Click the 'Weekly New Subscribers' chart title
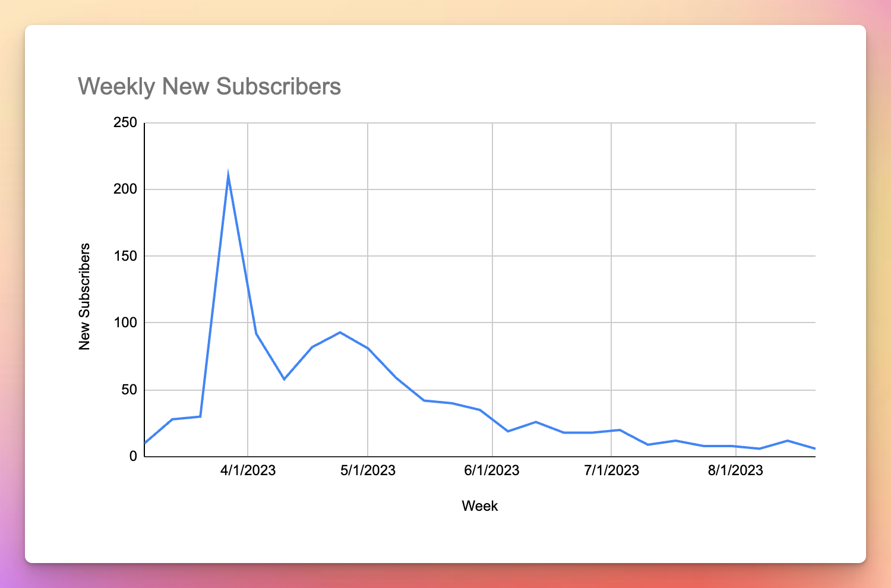The height and width of the screenshot is (588, 891). click(209, 87)
